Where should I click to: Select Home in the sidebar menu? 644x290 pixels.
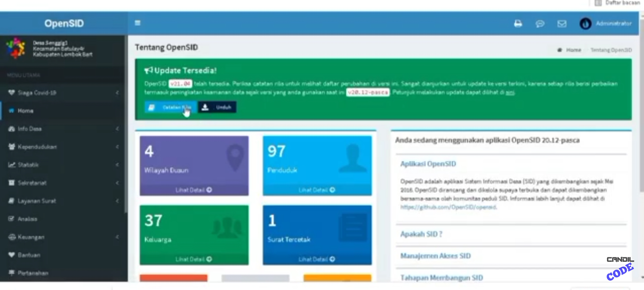[25, 111]
